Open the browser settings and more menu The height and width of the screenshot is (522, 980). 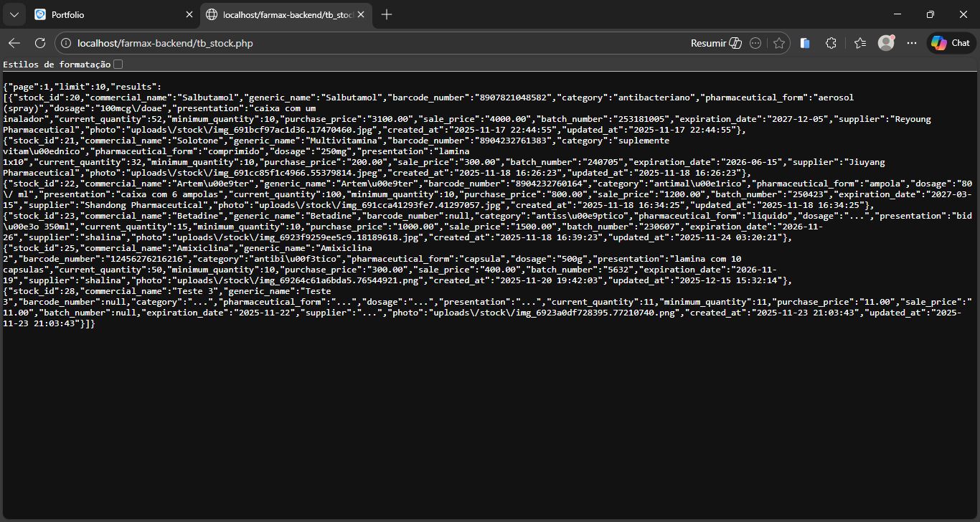coord(912,43)
